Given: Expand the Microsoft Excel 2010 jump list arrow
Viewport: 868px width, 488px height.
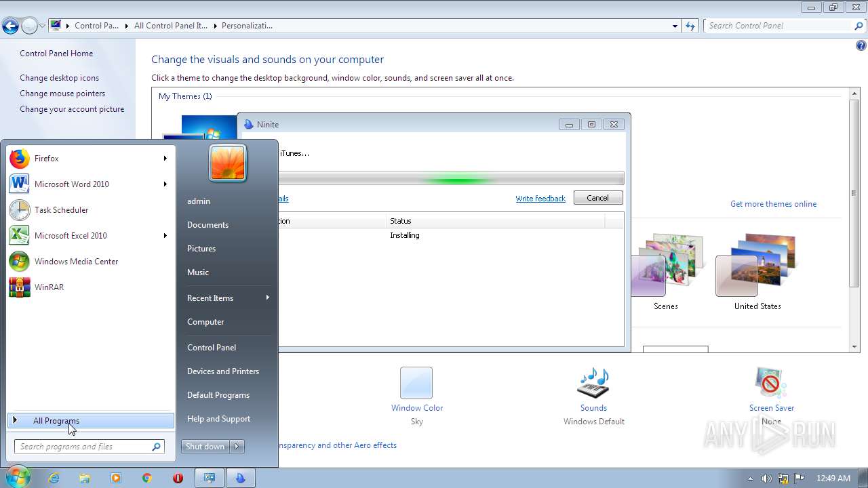Looking at the screenshot, I should coord(165,236).
